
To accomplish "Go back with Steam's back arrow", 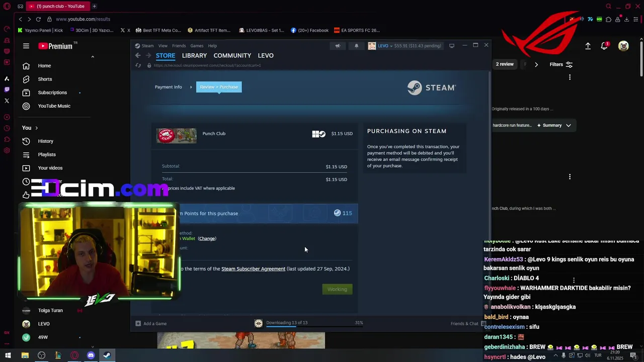I will (138, 55).
